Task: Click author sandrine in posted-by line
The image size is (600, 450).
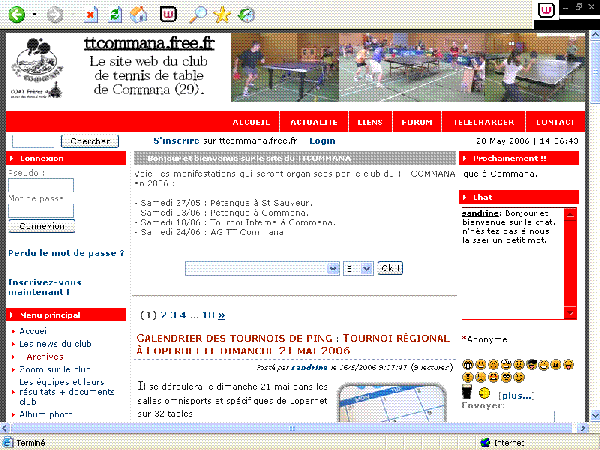Action: 309,367
